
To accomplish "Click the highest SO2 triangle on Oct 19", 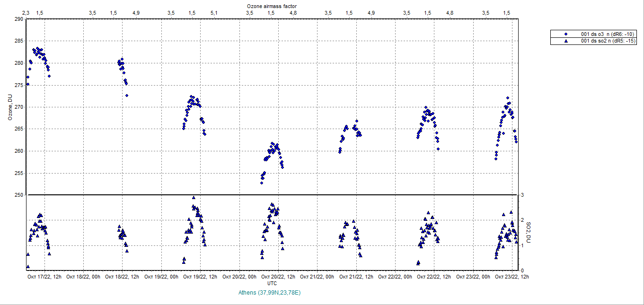I will [194, 198].
